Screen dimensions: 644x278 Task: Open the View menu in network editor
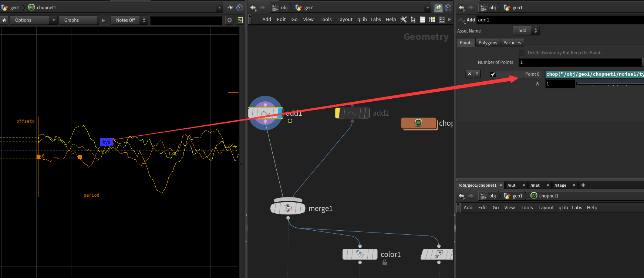pos(308,20)
